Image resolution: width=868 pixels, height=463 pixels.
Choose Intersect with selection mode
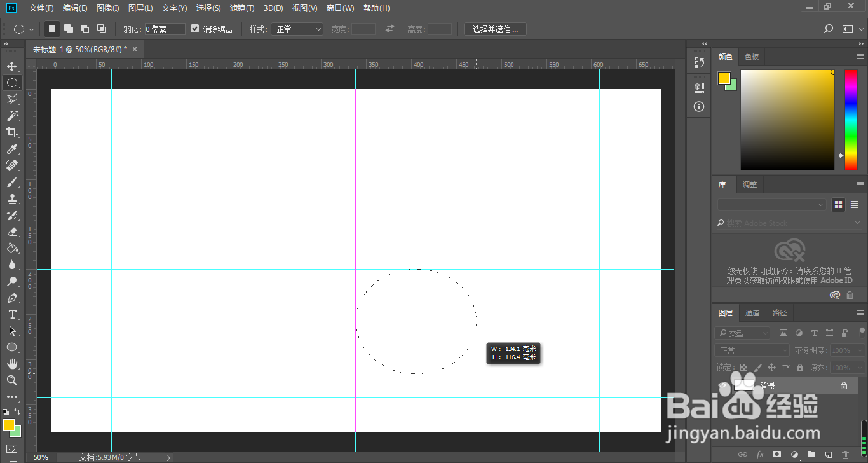point(102,29)
